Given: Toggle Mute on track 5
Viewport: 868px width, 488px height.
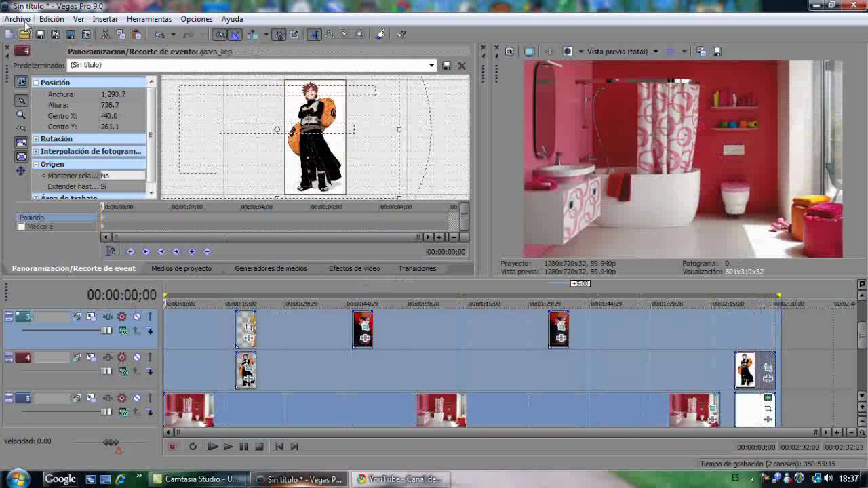Looking at the screenshot, I should (x=137, y=398).
